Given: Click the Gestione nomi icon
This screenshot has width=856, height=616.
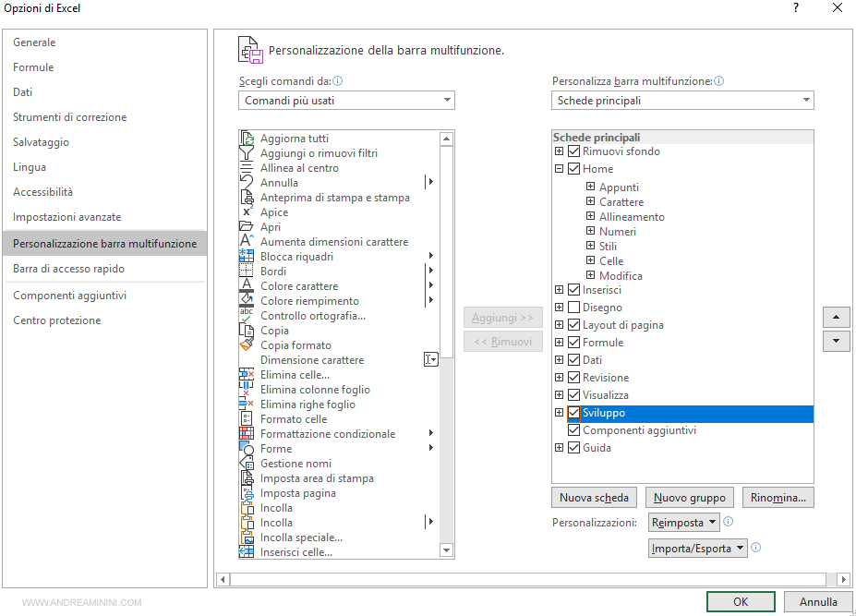Looking at the screenshot, I should (247, 463).
